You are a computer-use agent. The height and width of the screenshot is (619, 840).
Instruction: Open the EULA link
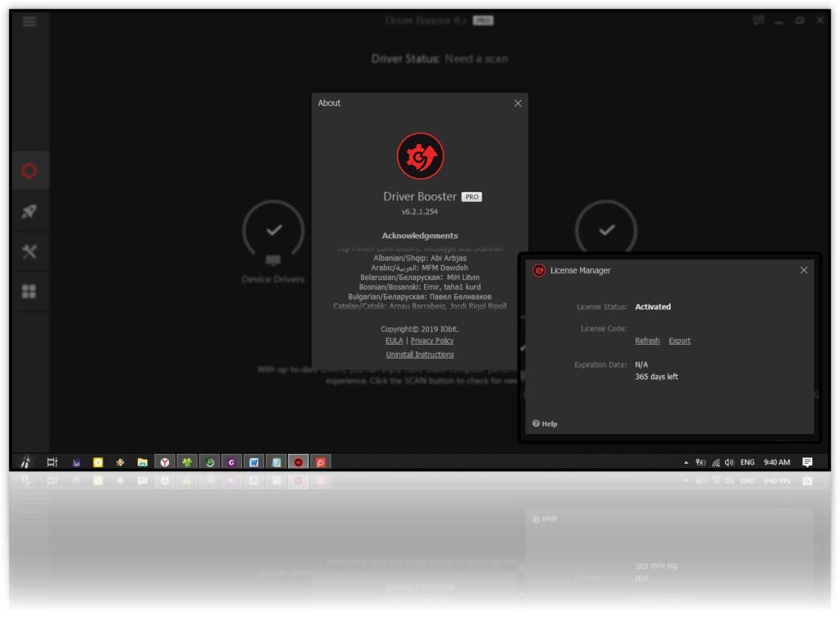click(394, 341)
